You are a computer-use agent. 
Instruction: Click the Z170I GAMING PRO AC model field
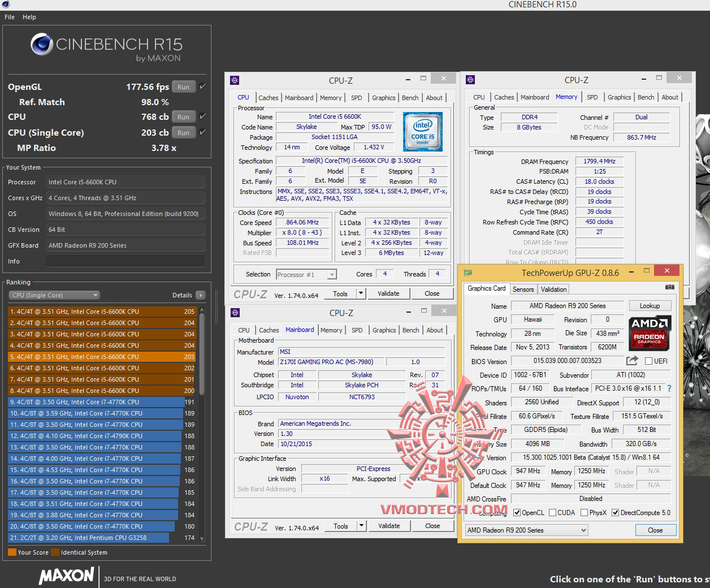pyautogui.click(x=332, y=362)
